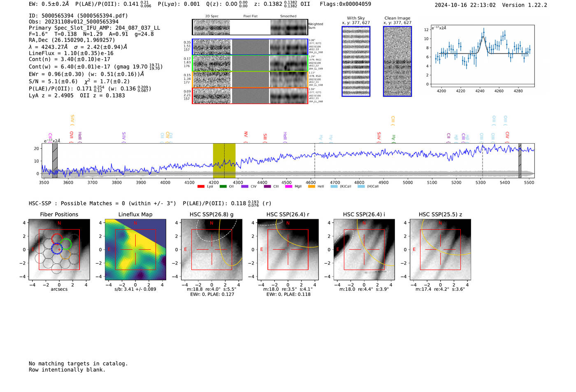Click the EWr: 0, PLAE: 0.118 caption
The image size is (576, 392).
(x=288, y=295)
